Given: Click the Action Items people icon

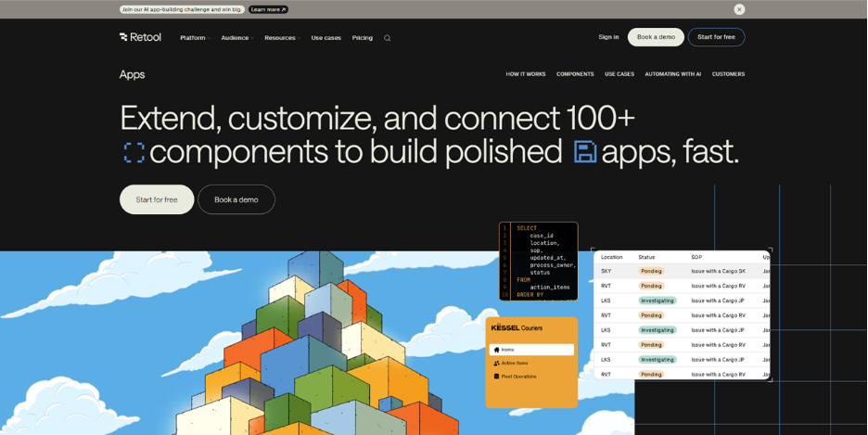Looking at the screenshot, I should (x=497, y=364).
